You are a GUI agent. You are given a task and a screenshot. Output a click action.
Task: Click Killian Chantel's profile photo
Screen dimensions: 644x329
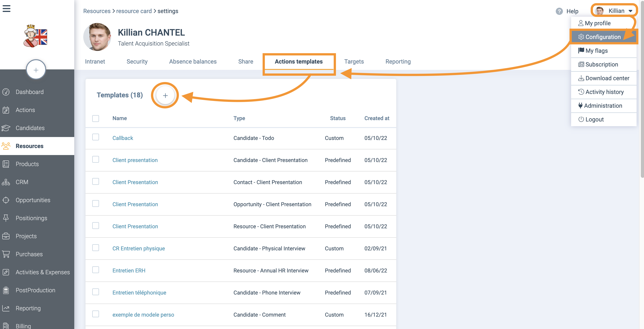tap(97, 37)
